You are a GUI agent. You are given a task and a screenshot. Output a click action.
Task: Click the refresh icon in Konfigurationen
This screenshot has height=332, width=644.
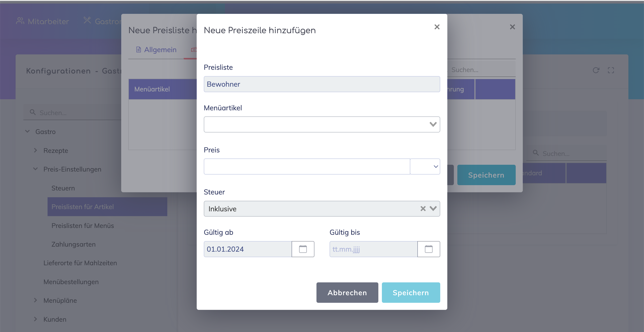(596, 70)
